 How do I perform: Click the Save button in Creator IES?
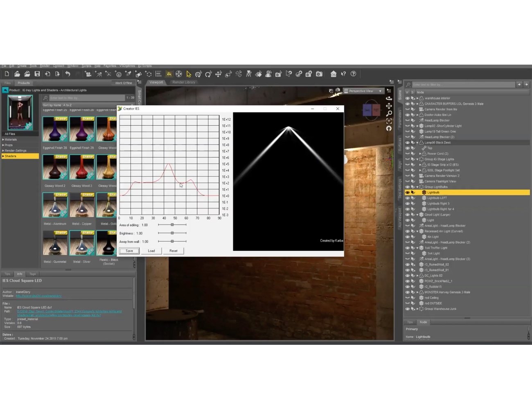click(x=129, y=251)
